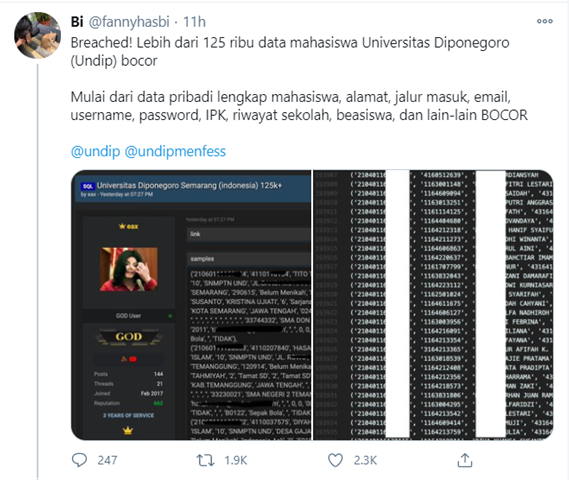Open the tweet author's profile picture
569x480 pixels.
click(37, 36)
